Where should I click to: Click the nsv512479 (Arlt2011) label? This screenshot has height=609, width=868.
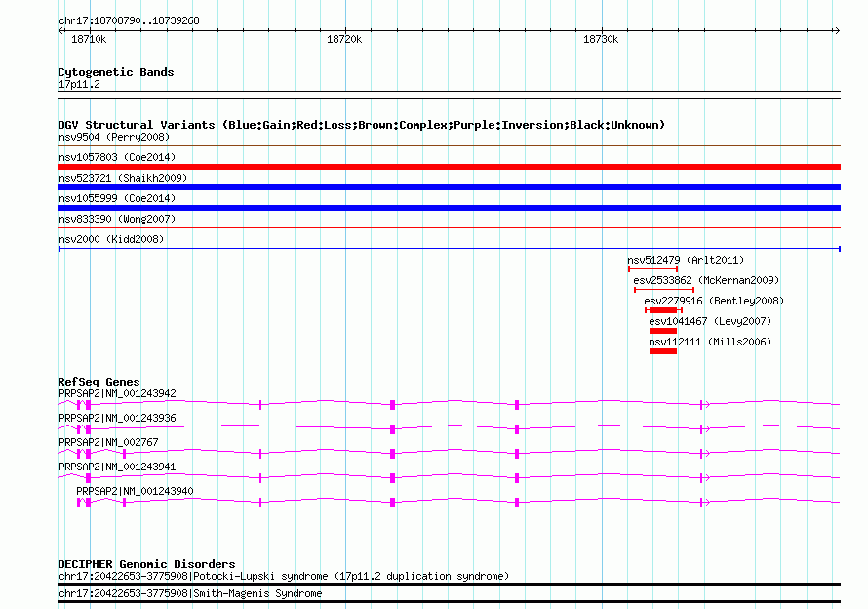[686, 260]
